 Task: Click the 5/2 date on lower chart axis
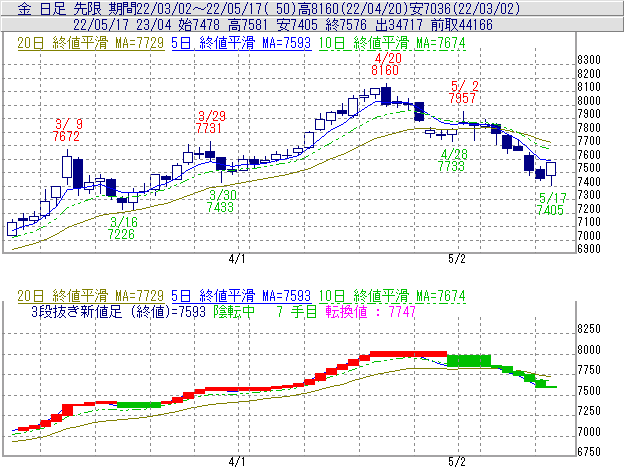click(457, 461)
